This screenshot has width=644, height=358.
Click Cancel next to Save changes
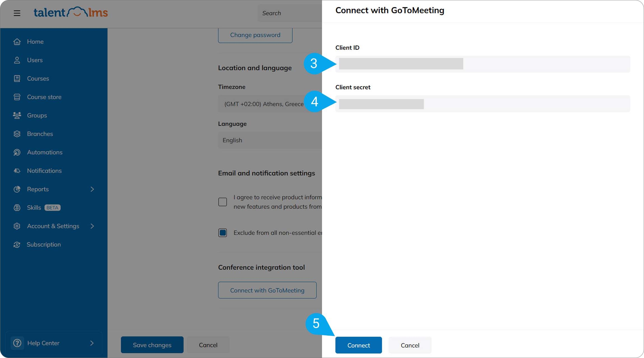pyautogui.click(x=208, y=345)
